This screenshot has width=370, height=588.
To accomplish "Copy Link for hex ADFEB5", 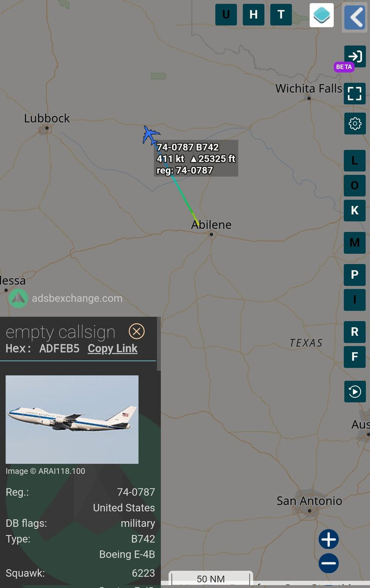I will coord(113,348).
